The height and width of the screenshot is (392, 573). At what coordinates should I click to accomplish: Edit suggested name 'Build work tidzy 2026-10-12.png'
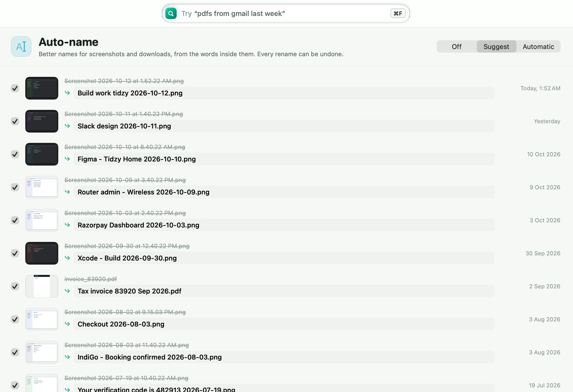(x=284, y=93)
